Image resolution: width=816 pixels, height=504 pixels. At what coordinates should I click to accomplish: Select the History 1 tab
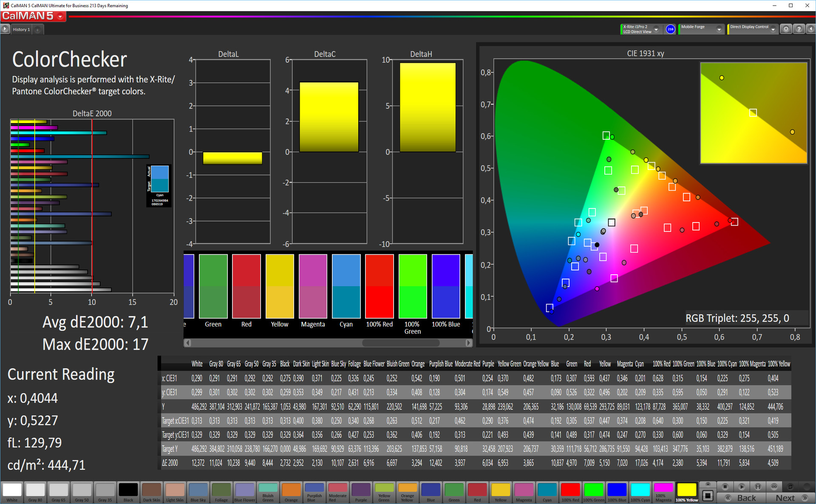(21, 30)
